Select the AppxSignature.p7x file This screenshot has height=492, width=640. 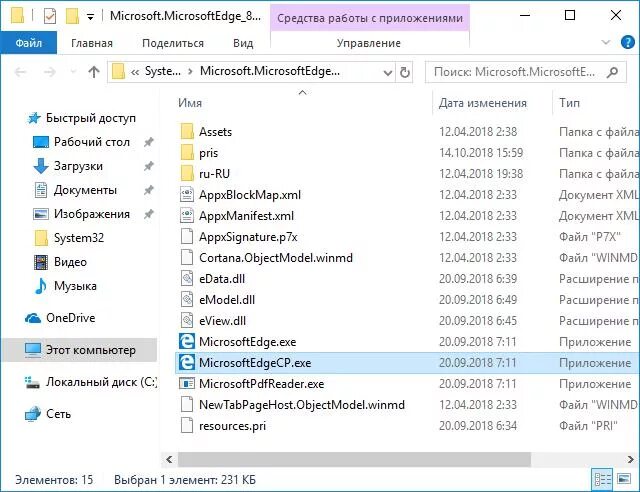[248, 237]
